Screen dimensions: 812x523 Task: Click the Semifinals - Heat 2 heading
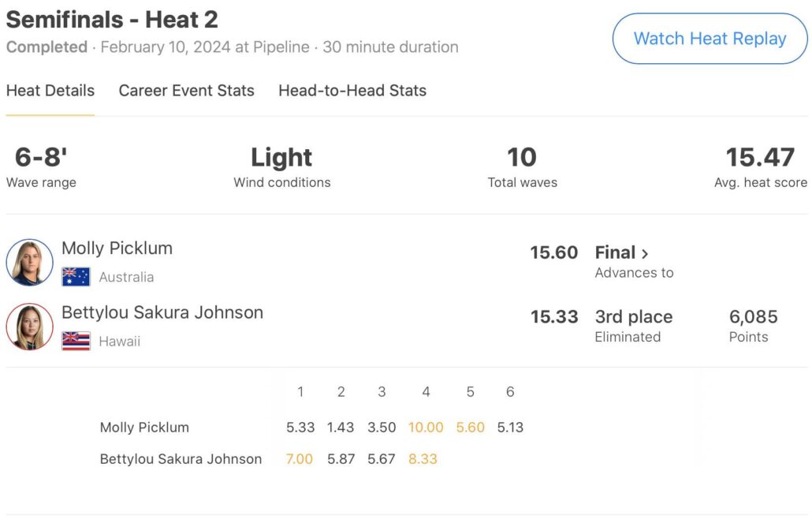click(x=112, y=20)
